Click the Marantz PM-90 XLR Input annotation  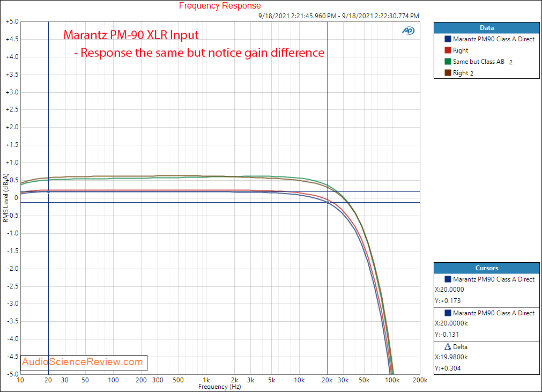click(131, 35)
